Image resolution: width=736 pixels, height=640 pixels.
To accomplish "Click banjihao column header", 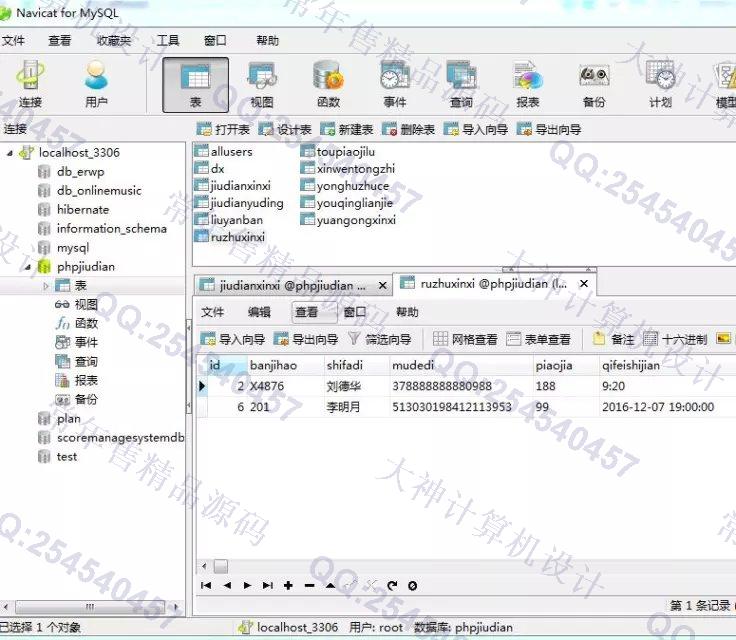I will point(285,365).
